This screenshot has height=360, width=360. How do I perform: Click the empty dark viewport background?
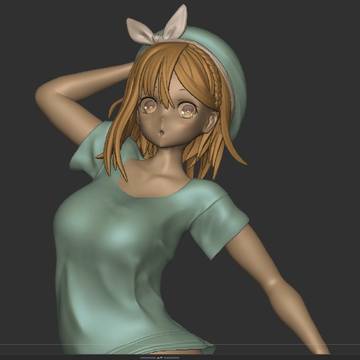point(300,100)
